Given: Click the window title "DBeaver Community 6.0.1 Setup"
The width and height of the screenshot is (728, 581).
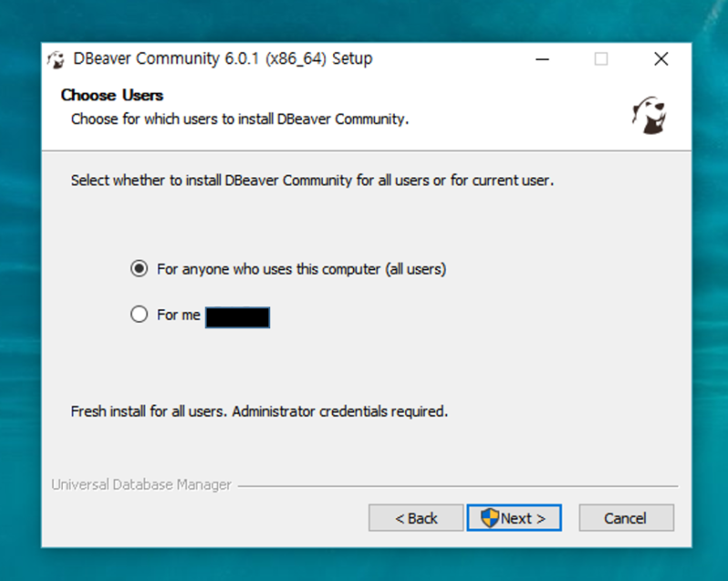Looking at the screenshot, I should (223, 59).
